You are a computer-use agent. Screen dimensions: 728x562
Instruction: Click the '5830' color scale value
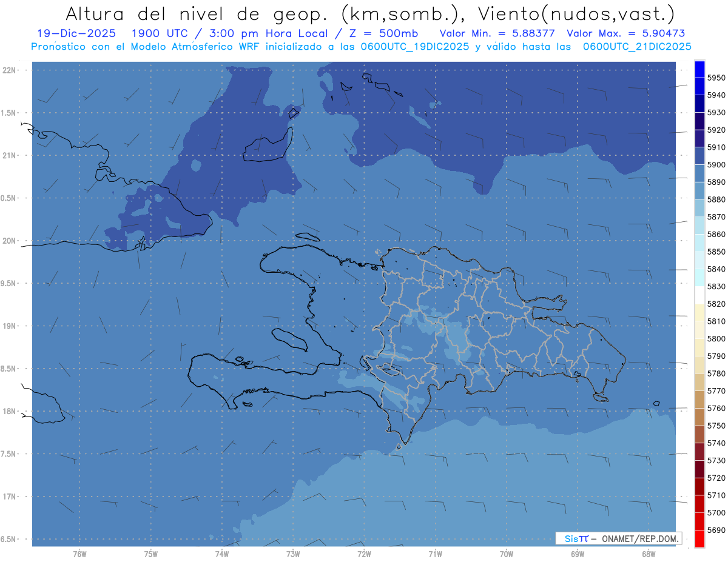(716, 287)
